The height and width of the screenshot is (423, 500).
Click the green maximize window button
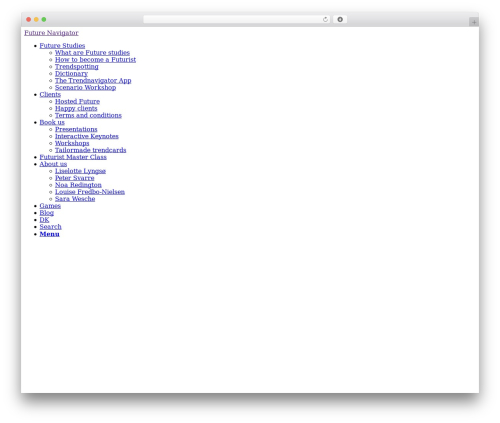(x=44, y=19)
